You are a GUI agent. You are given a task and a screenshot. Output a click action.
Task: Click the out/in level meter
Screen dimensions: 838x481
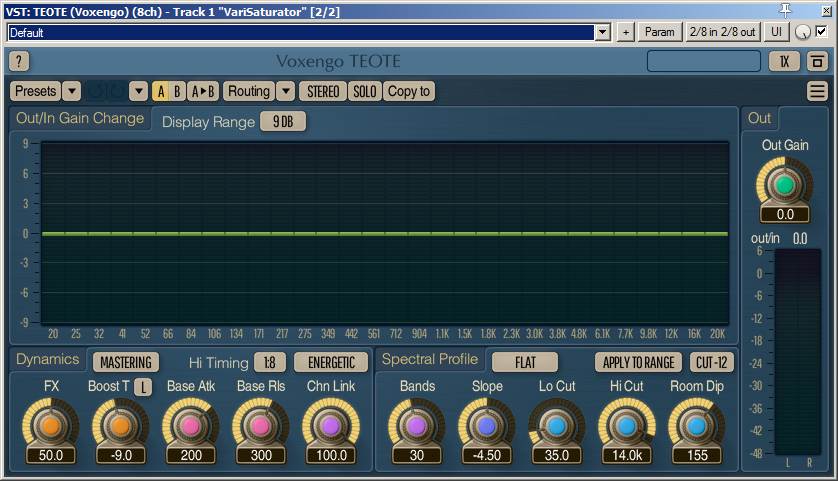click(797, 352)
